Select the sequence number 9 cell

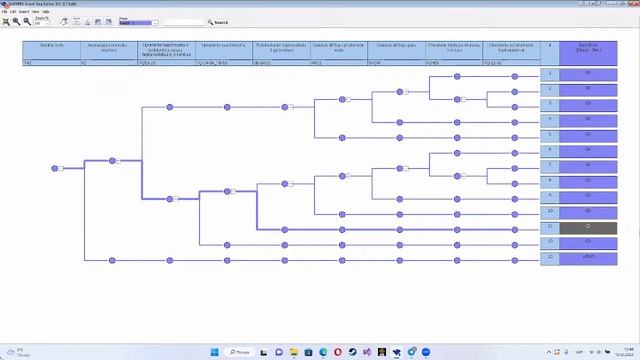tap(550, 198)
